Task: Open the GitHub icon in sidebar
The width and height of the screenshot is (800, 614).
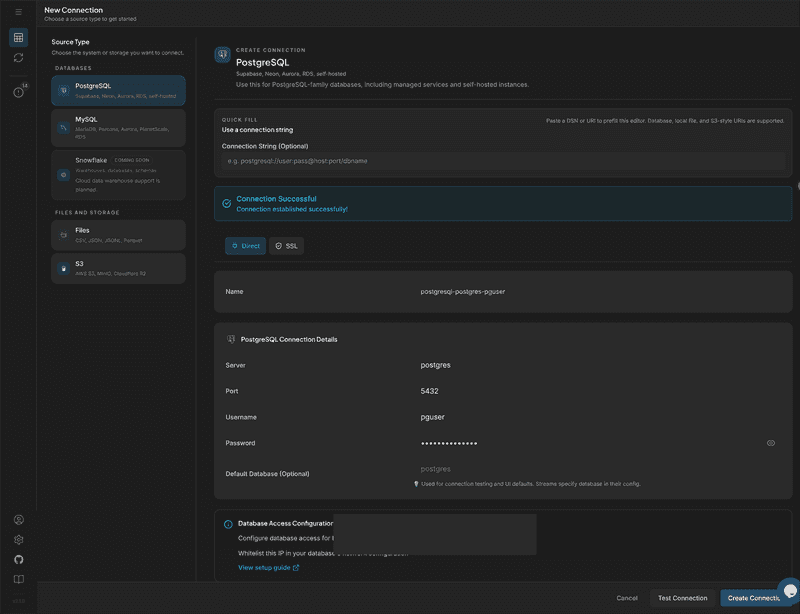Action: (x=18, y=559)
